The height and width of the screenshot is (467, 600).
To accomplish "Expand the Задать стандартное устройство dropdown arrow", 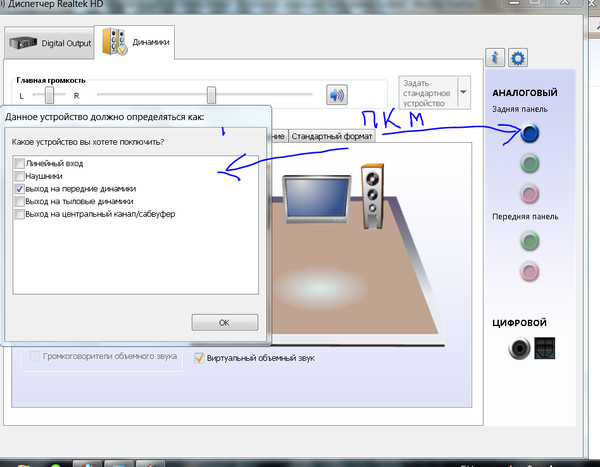I will (x=463, y=92).
